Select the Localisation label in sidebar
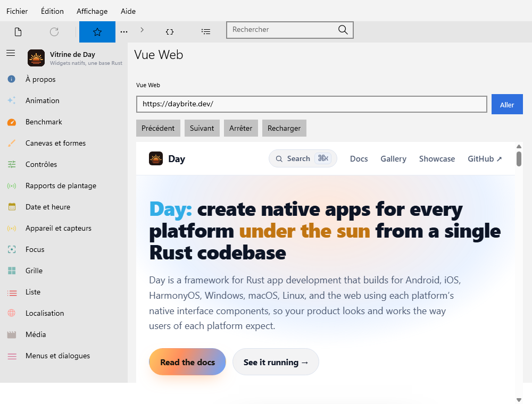The height and width of the screenshot is (404, 532). [45, 313]
